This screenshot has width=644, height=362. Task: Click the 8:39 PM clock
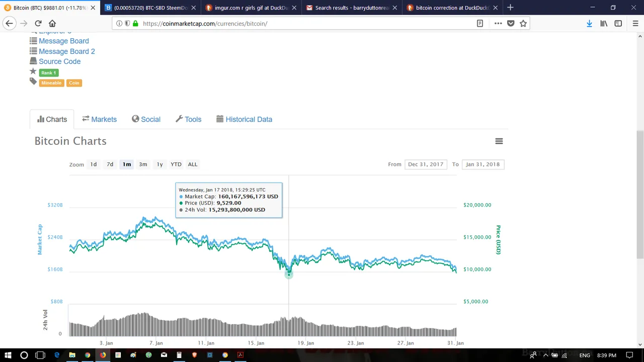(x=606, y=355)
